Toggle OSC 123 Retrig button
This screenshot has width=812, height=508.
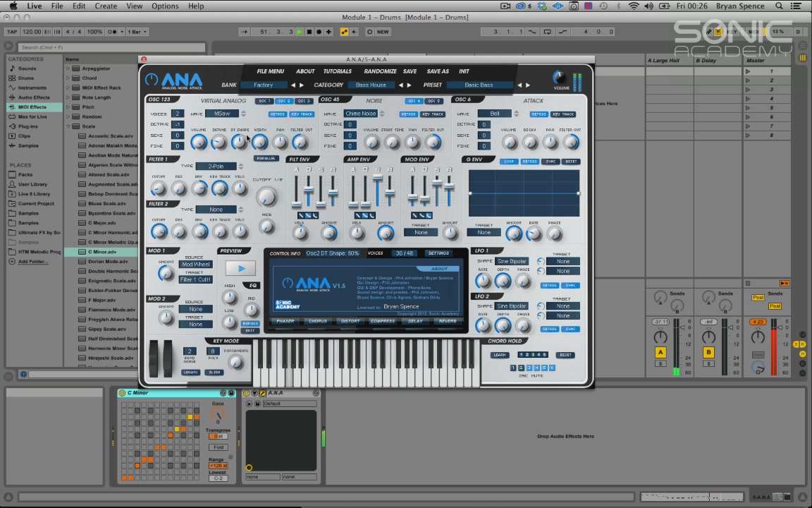click(x=278, y=114)
